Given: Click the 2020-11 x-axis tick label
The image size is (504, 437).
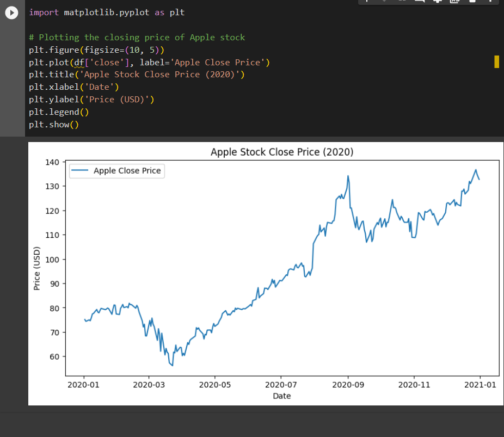Looking at the screenshot, I should [x=414, y=385].
